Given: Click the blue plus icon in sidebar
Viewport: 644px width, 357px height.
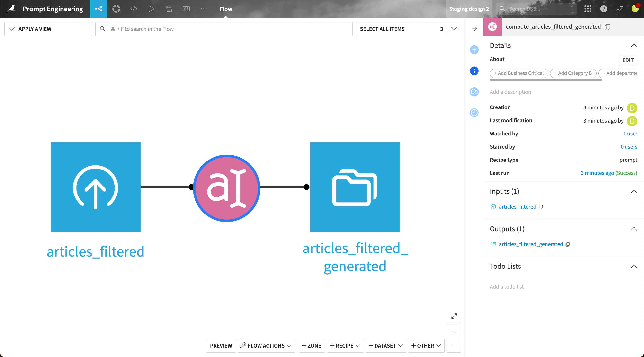Looking at the screenshot, I should [x=474, y=50].
